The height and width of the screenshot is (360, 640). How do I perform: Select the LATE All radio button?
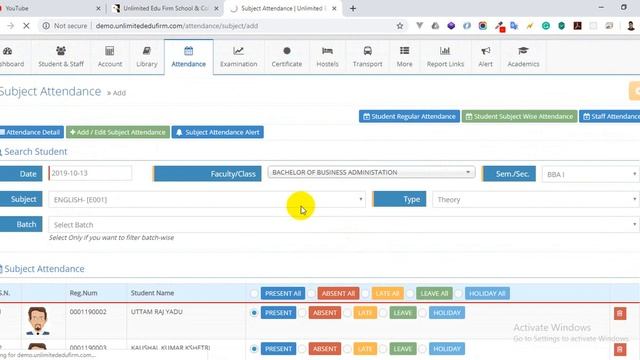tap(365, 293)
